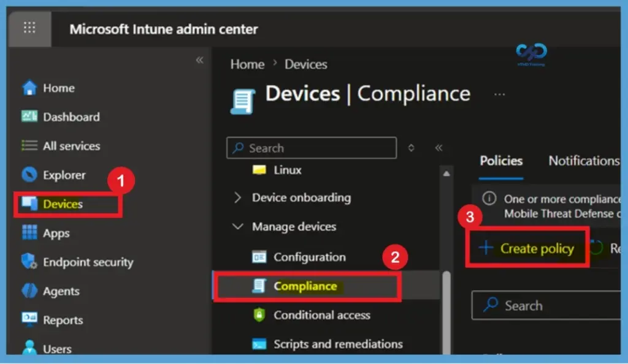
Task: Open Explorer in the sidebar
Action: [64, 175]
